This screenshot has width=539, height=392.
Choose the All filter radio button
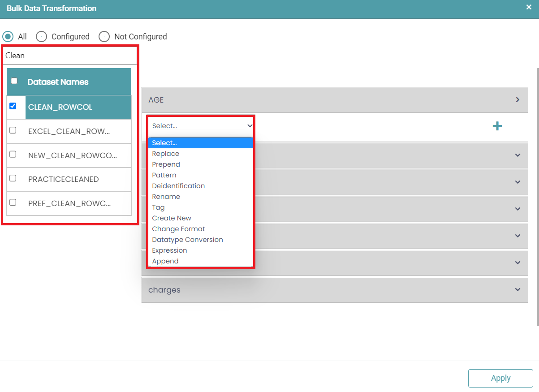8,37
